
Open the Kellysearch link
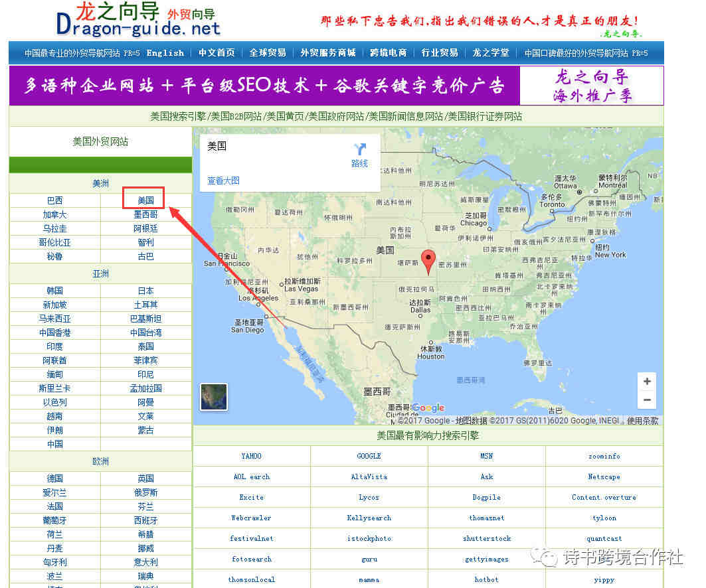coord(369,518)
